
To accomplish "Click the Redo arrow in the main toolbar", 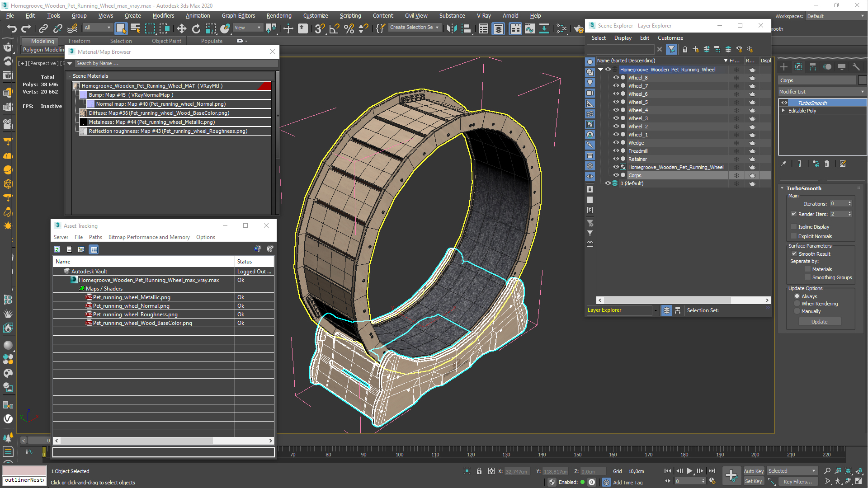I will tap(26, 28).
